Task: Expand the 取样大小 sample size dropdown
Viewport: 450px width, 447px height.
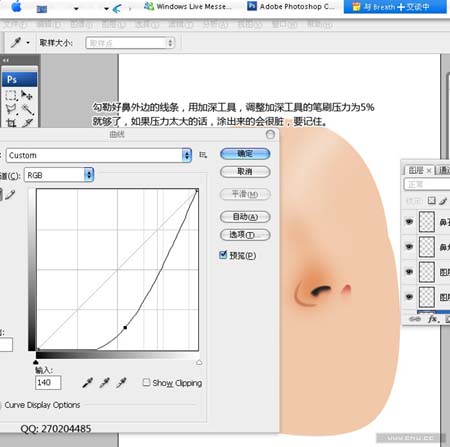Action: tap(130, 43)
